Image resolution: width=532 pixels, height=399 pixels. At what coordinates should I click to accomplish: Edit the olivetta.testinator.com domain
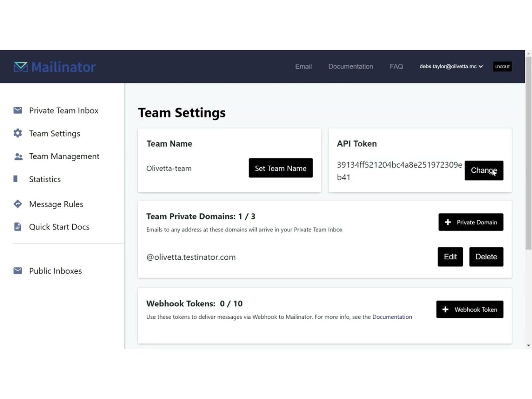point(450,257)
